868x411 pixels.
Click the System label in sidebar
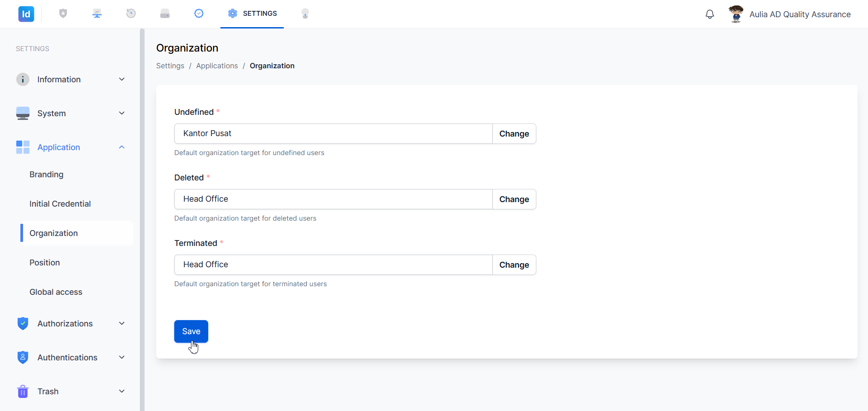coord(52,113)
